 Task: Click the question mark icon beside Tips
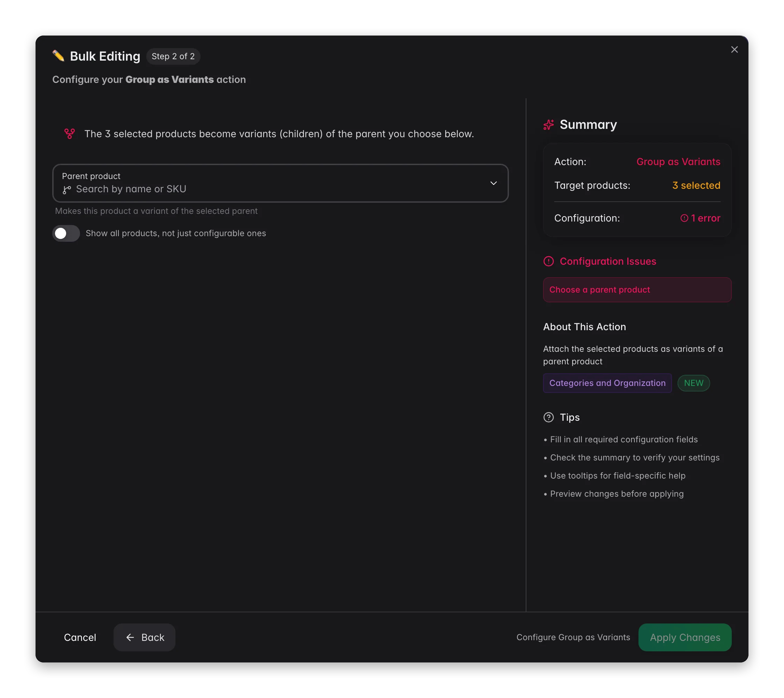pyautogui.click(x=549, y=417)
